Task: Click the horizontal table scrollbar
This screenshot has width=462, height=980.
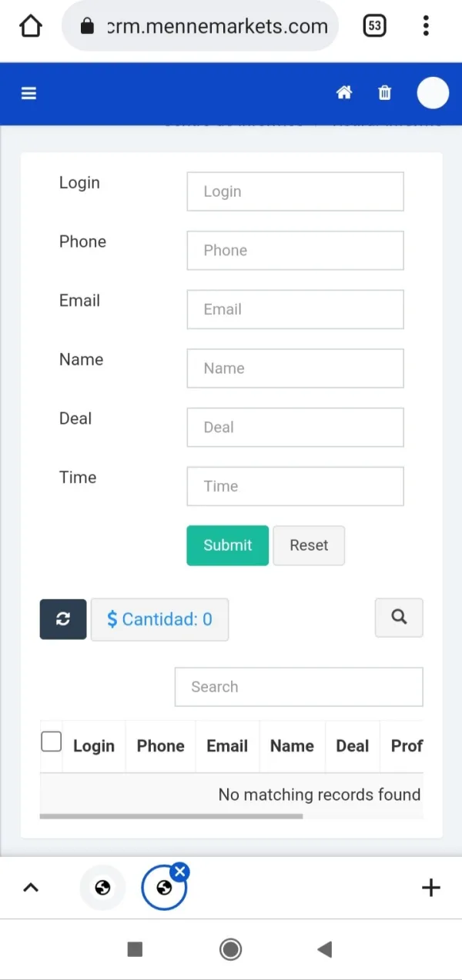Action: (171, 816)
